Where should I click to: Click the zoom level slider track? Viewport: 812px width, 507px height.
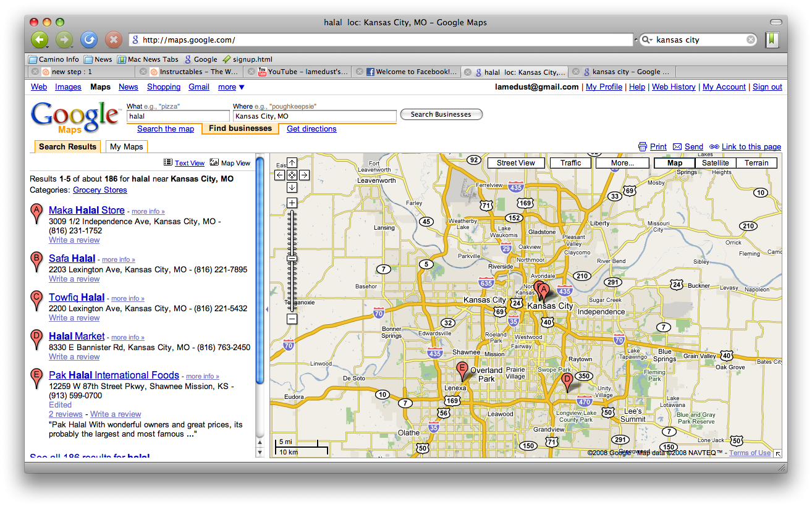coord(292,261)
